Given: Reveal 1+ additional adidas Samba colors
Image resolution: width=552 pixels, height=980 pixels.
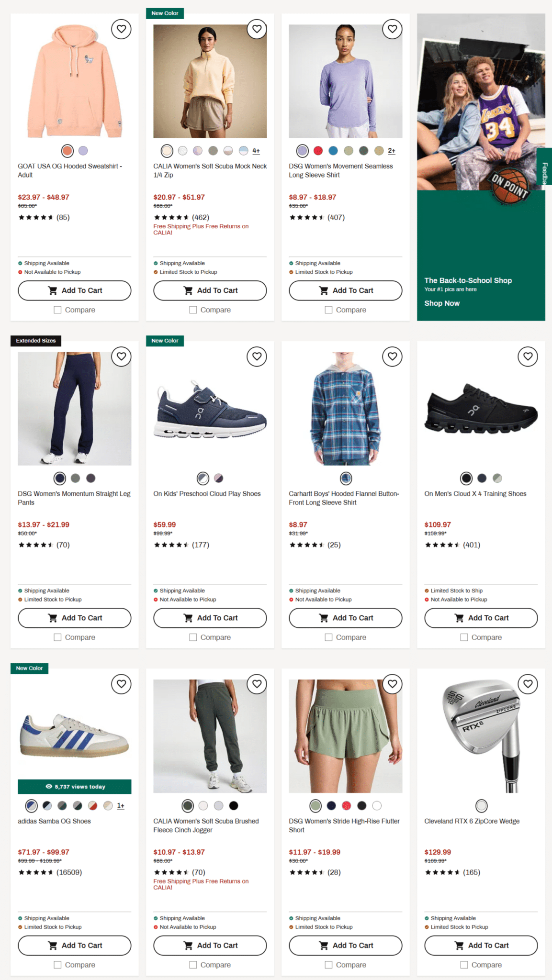Looking at the screenshot, I should (x=121, y=806).
